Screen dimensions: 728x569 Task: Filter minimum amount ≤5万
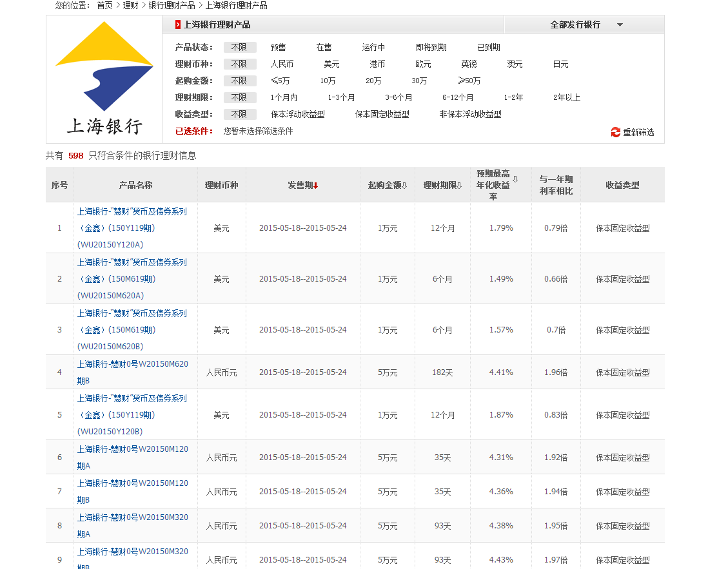tap(280, 81)
